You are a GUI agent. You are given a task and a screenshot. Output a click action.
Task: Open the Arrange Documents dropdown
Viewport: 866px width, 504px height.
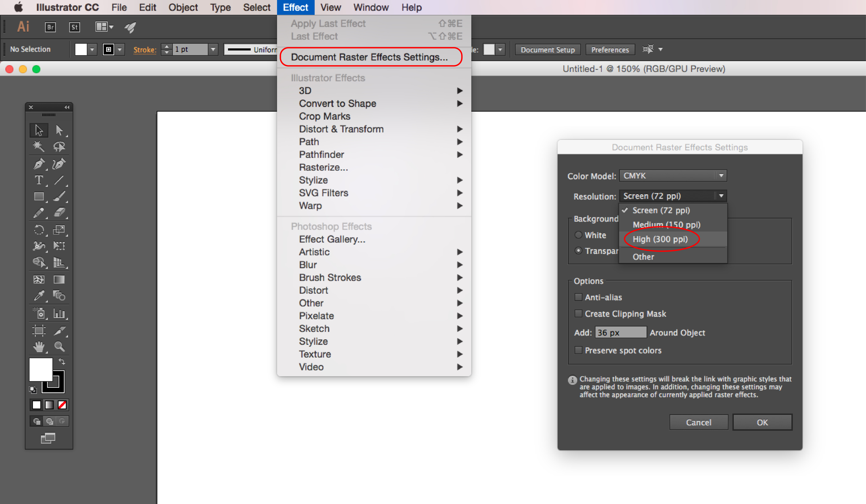pyautogui.click(x=104, y=27)
